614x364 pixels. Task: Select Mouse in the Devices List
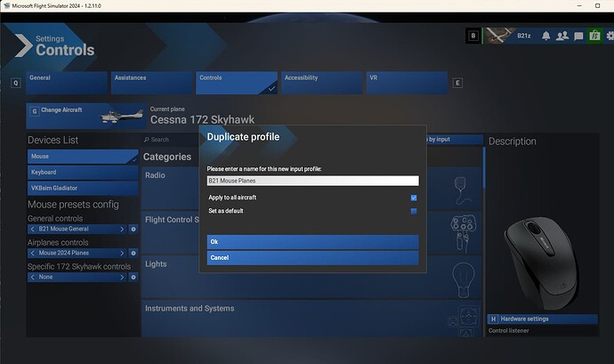(83, 157)
